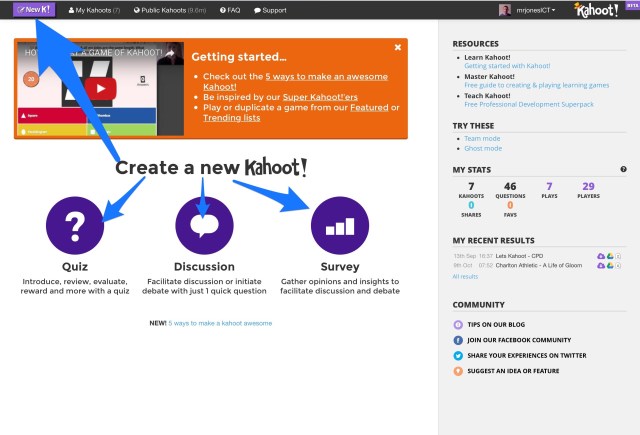640x435 pixels.
Task: Create a new Quiz via question-mark icon
Action: click(x=75, y=225)
